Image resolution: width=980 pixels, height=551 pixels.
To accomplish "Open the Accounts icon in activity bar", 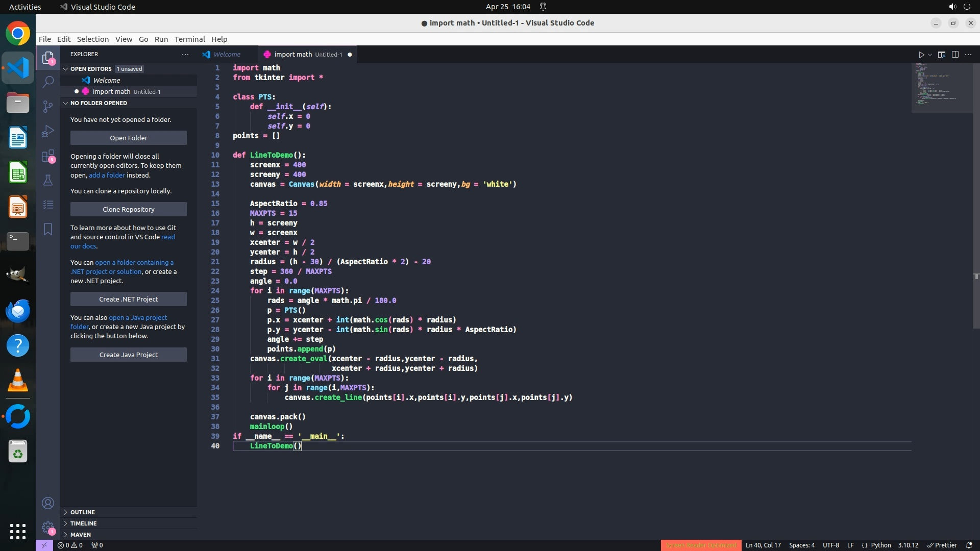I will pyautogui.click(x=48, y=503).
